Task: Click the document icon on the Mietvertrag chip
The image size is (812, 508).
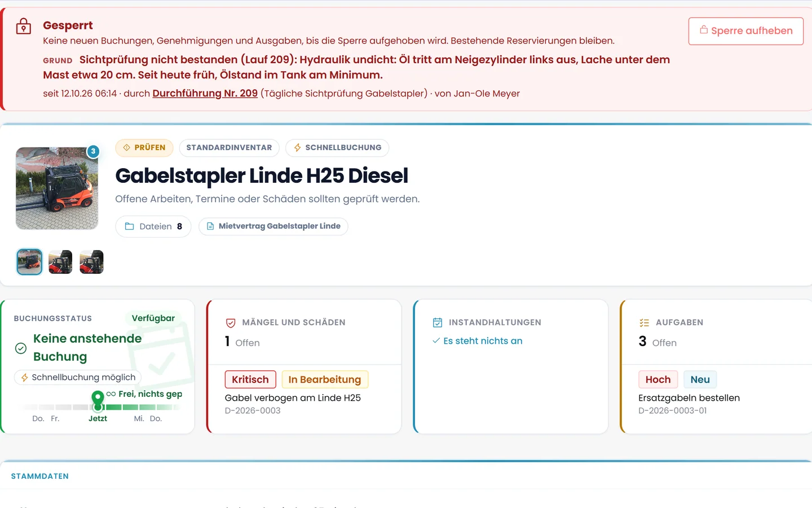Action: pos(210,226)
